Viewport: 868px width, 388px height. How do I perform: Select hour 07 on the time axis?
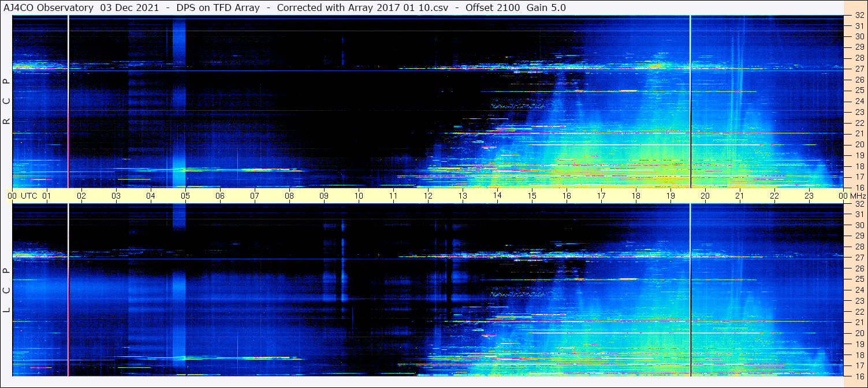tap(255, 196)
